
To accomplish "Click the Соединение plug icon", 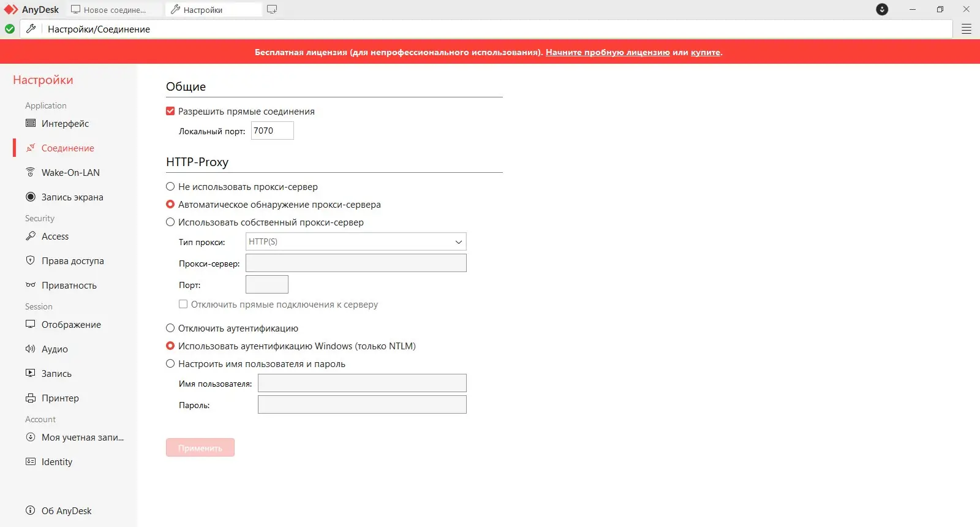I will 31,148.
